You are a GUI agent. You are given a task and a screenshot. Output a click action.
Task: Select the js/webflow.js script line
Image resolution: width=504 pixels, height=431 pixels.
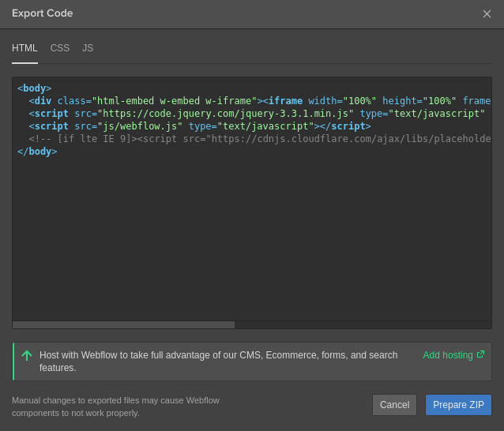197,126
